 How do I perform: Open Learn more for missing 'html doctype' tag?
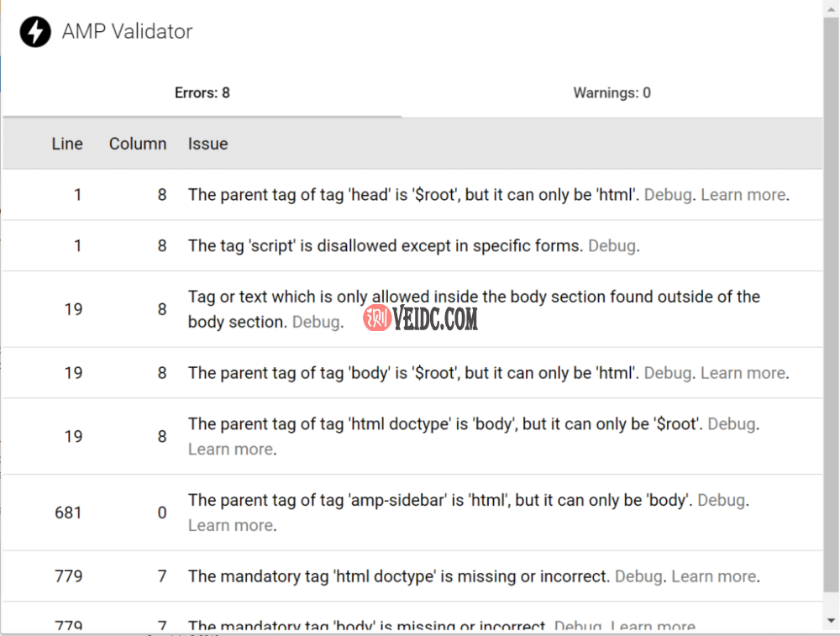pyautogui.click(x=714, y=576)
